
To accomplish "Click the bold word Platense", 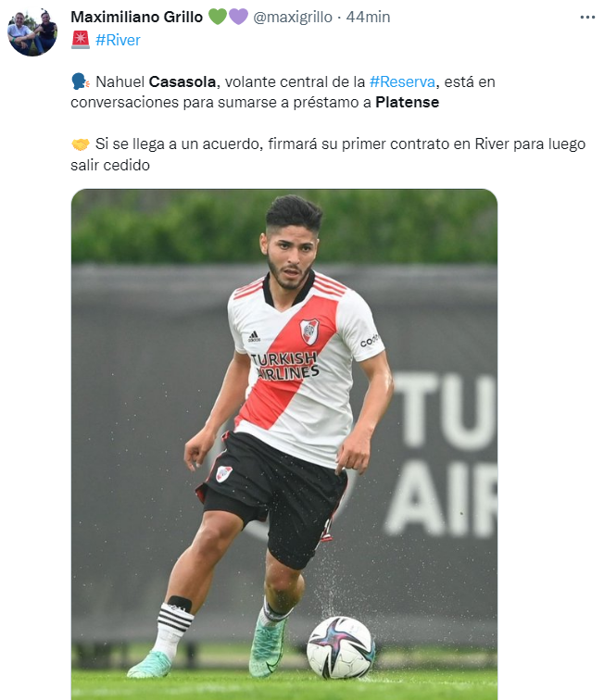I will point(407,103).
